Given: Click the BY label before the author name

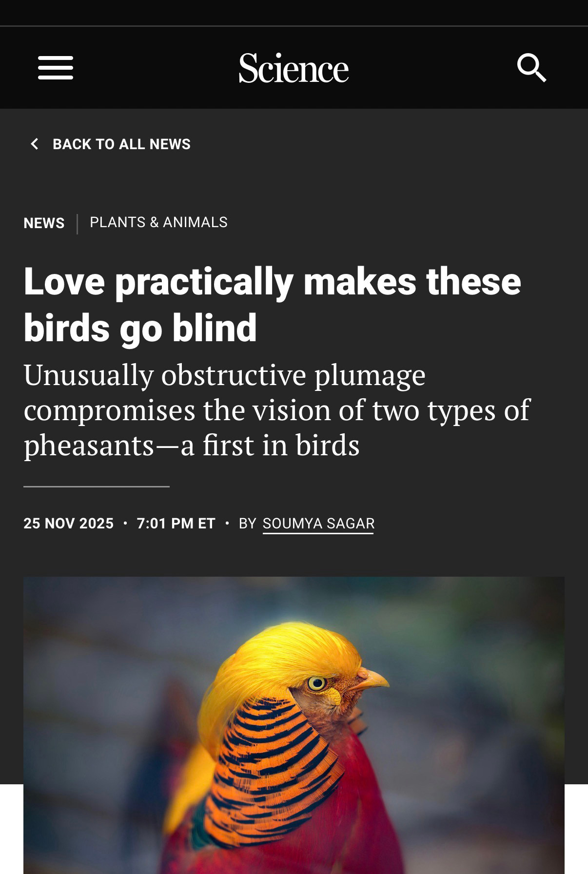Looking at the screenshot, I should [247, 524].
